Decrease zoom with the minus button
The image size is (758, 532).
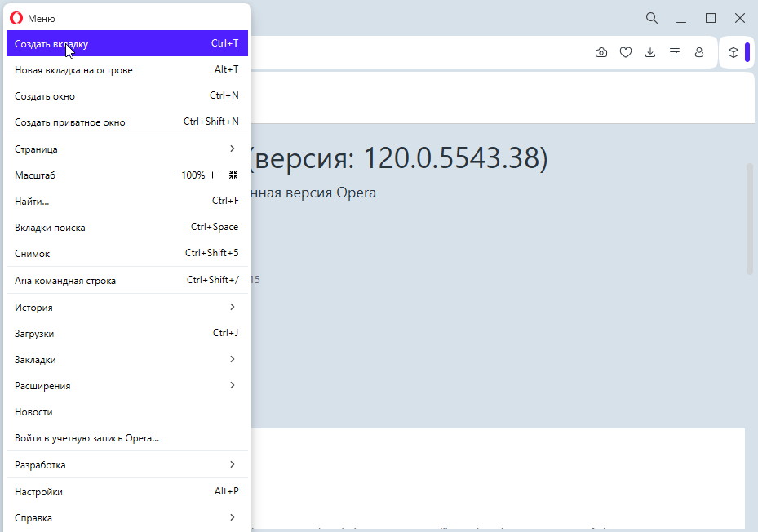pos(174,175)
